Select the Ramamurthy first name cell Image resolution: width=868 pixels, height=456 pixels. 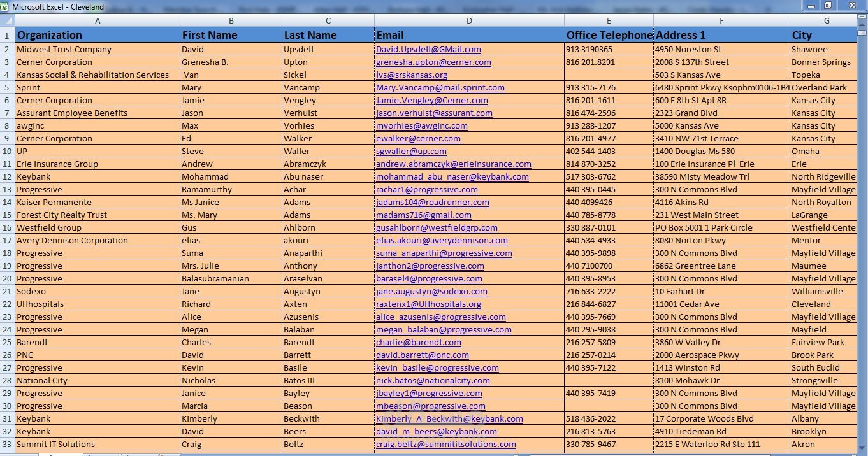231,189
